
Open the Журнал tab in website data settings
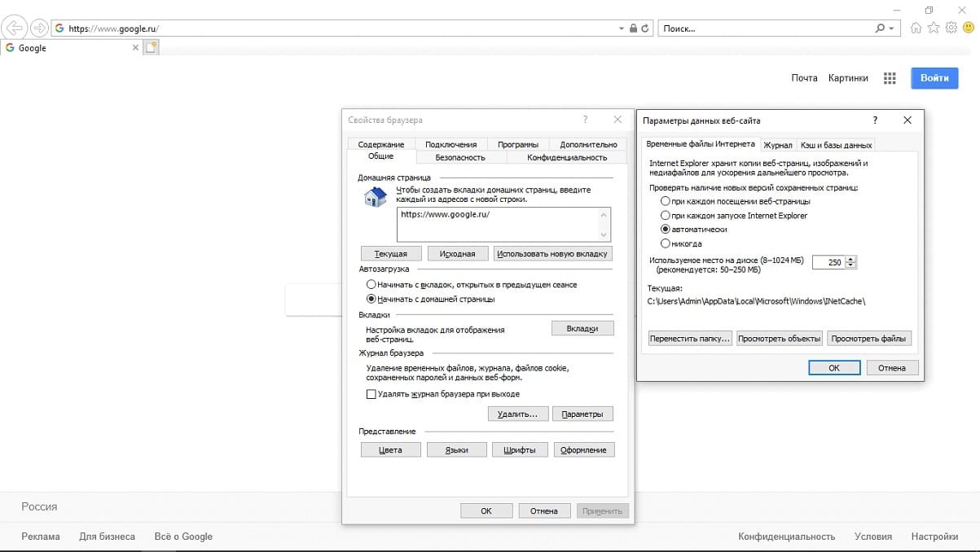click(x=778, y=145)
